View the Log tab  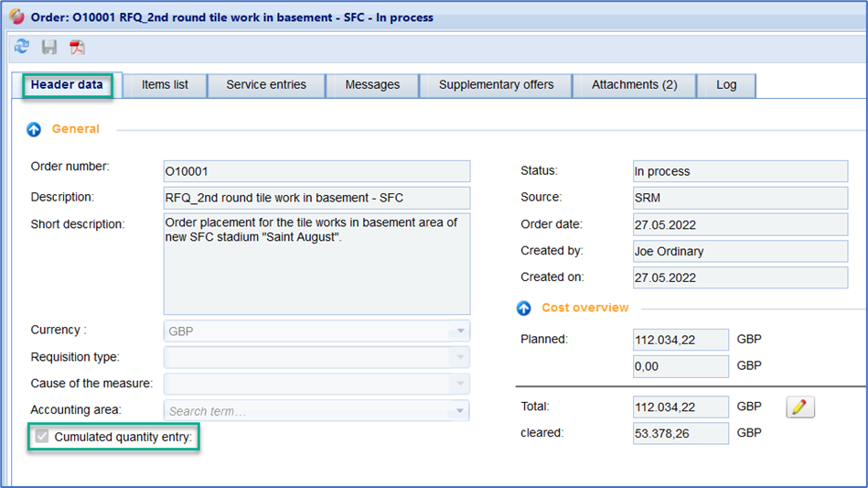coord(726,85)
